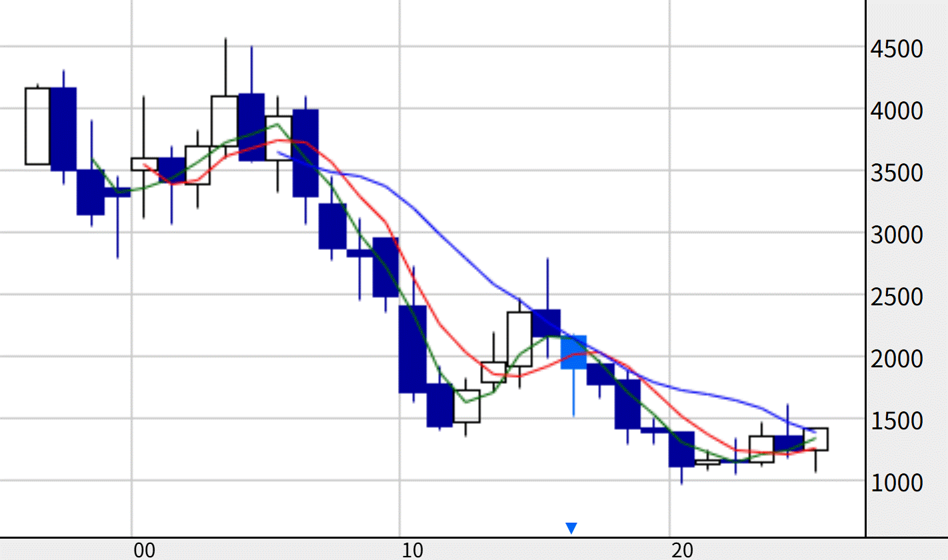Click the white candle with the highest upper wick
Image resolution: width=948 pixels, height=560 pixels.
coord(225,121)
